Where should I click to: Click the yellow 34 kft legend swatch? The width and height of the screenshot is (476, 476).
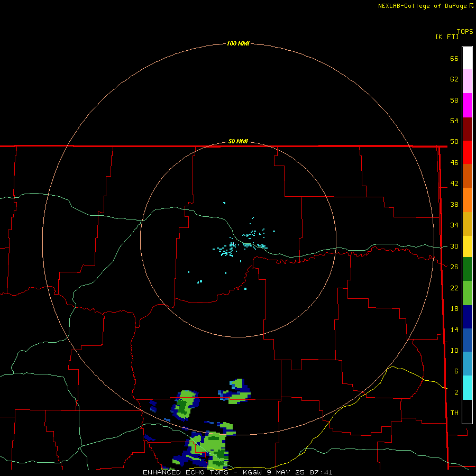(467, 246)
